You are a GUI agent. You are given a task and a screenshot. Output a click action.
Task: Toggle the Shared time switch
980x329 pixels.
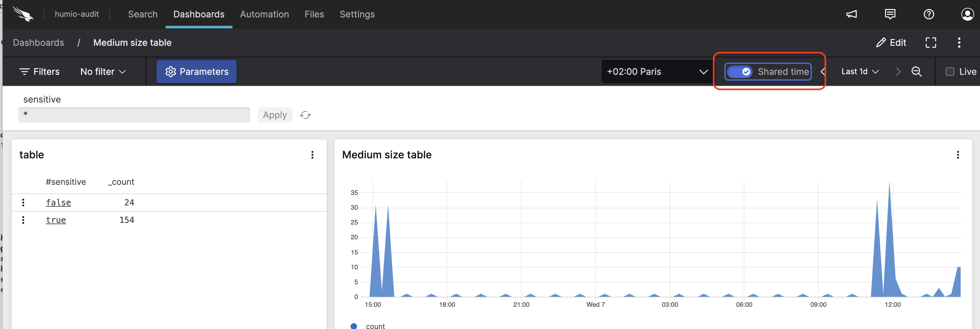point(740,72)
